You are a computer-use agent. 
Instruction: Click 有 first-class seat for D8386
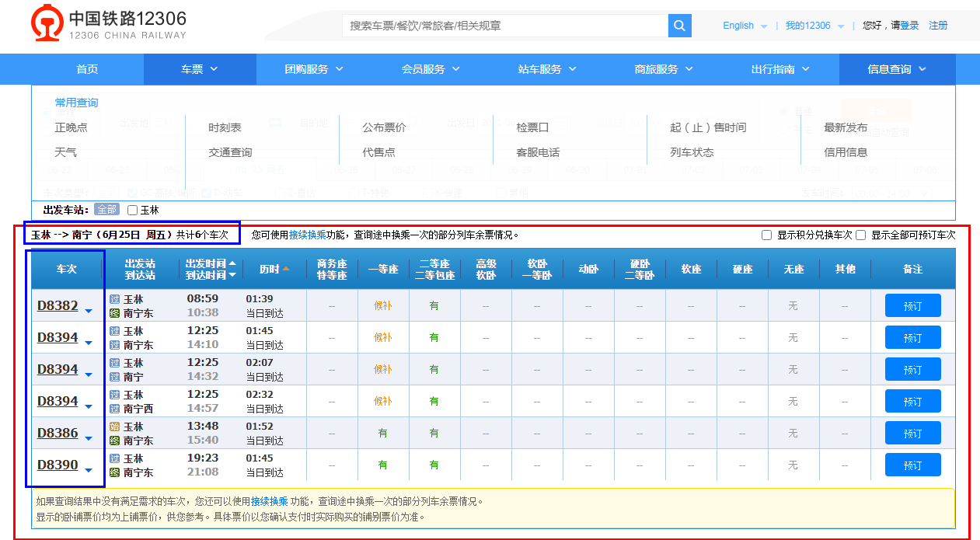382,433
